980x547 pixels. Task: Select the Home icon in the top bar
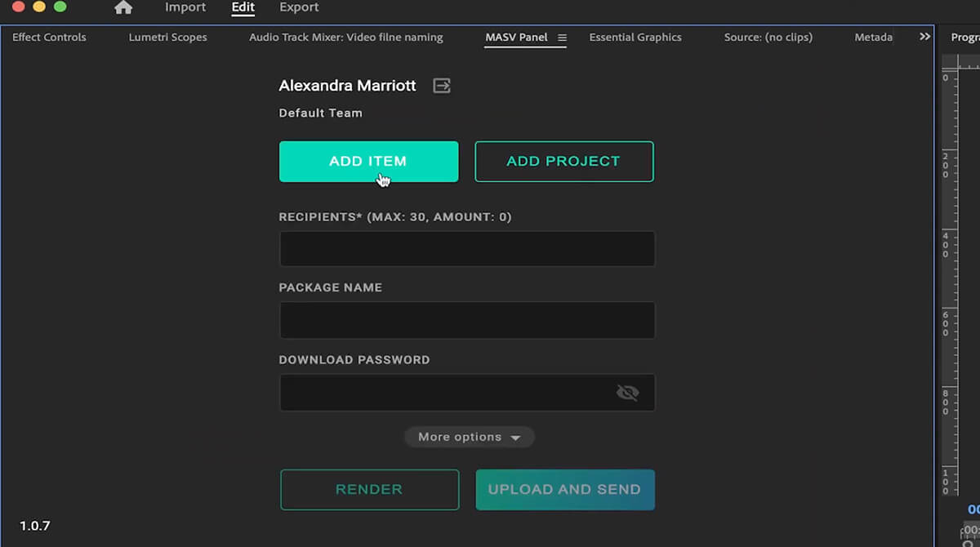pyautogui.click(x=122, y=7)
